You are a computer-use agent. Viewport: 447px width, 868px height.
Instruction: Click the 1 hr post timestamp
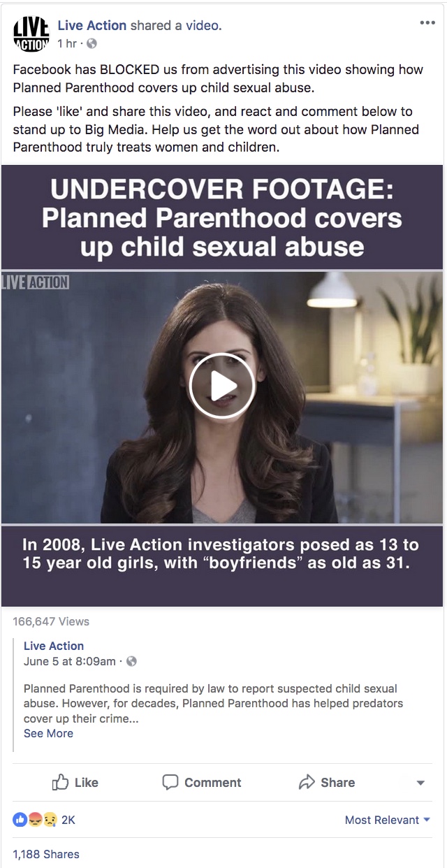(x=66, y=43)
